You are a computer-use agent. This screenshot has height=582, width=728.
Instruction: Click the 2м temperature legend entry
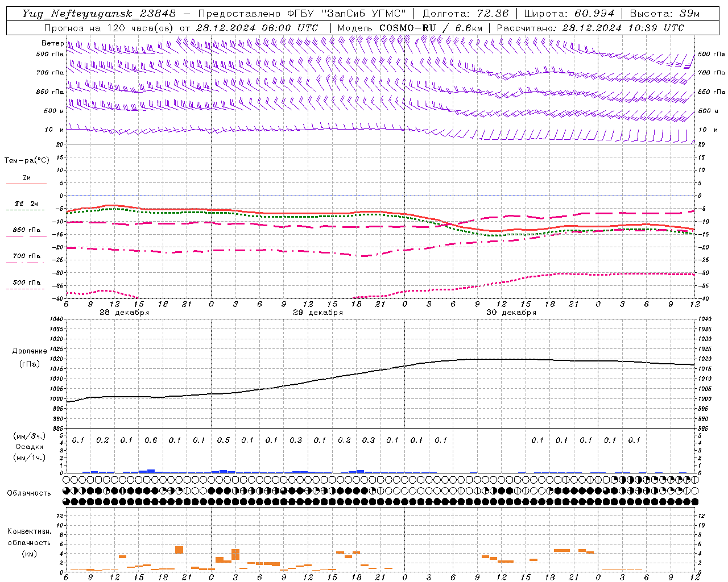(27, 177)
